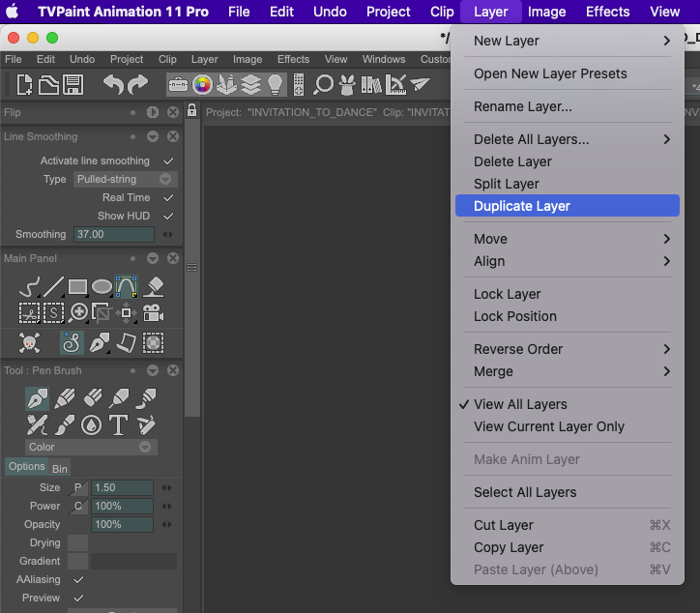700x613 pixels.
Task: Select the Text tool T icon
Action: pos(118,425)
